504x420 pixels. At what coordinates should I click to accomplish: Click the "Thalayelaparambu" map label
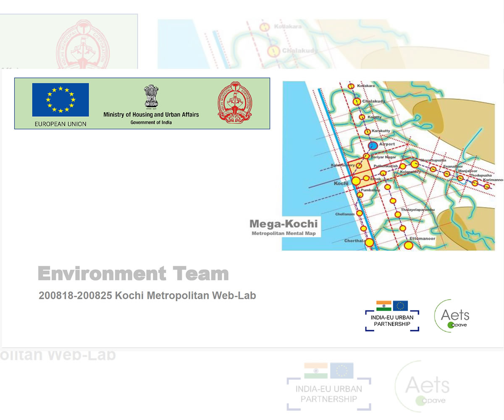pyautogui.click(x=417, y=210)
